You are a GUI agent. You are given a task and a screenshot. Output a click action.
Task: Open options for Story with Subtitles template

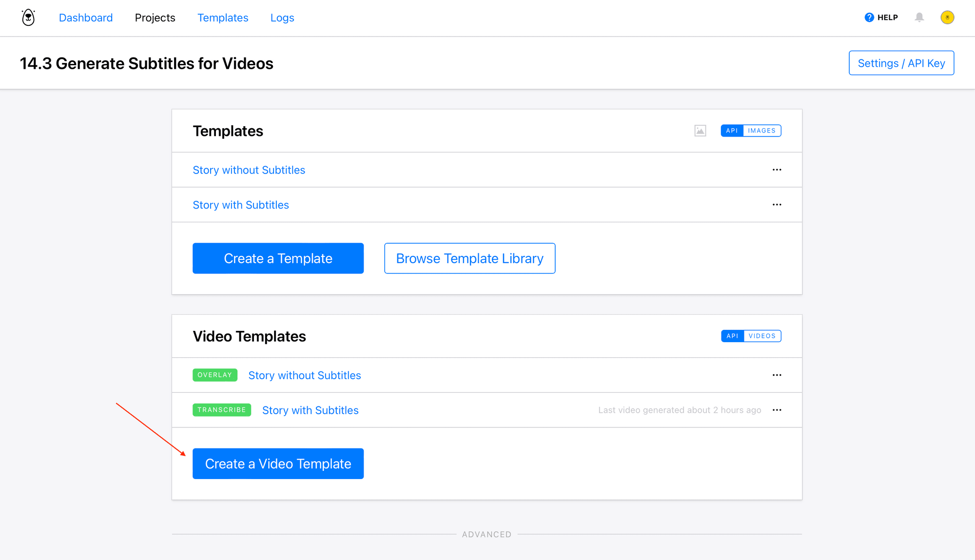tap(777, 205)
